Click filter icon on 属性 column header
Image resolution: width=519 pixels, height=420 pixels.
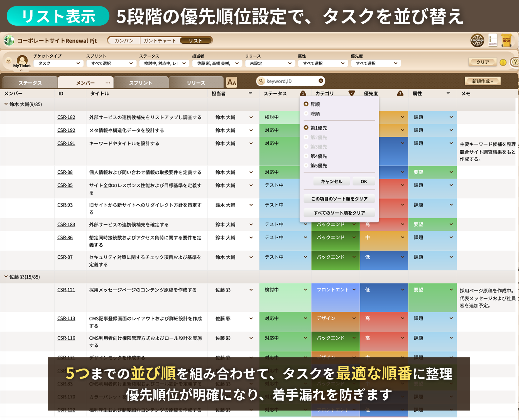tap(448, 94)
